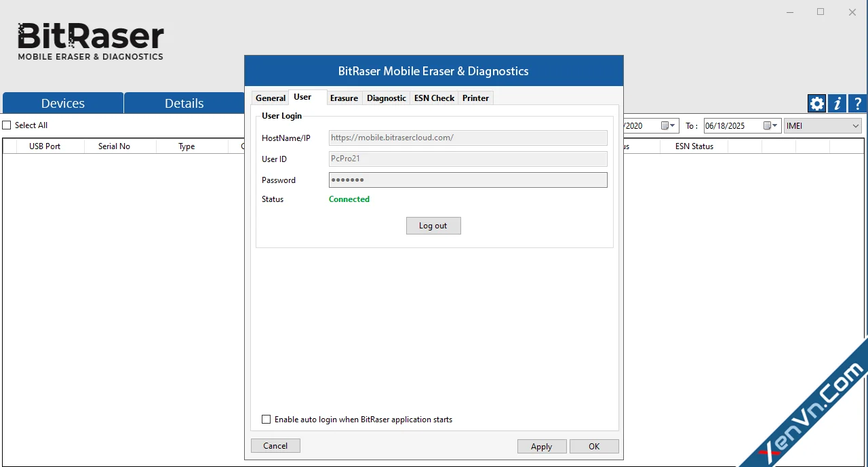This screenshot has height=467, width=868.
Task: Click the HostName/IP field
Action: pyautogui.click(x=468, y=138)
